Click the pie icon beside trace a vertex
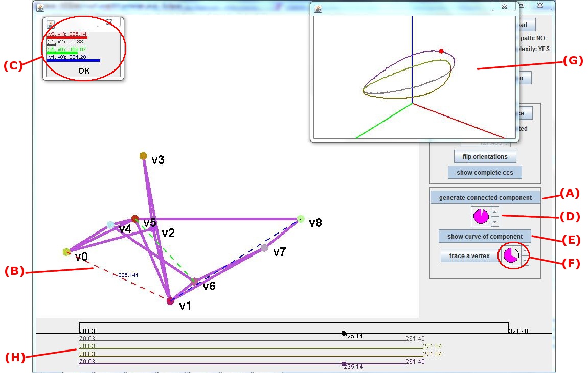Screen dimensions: 588x373 [x=511, y=255]
